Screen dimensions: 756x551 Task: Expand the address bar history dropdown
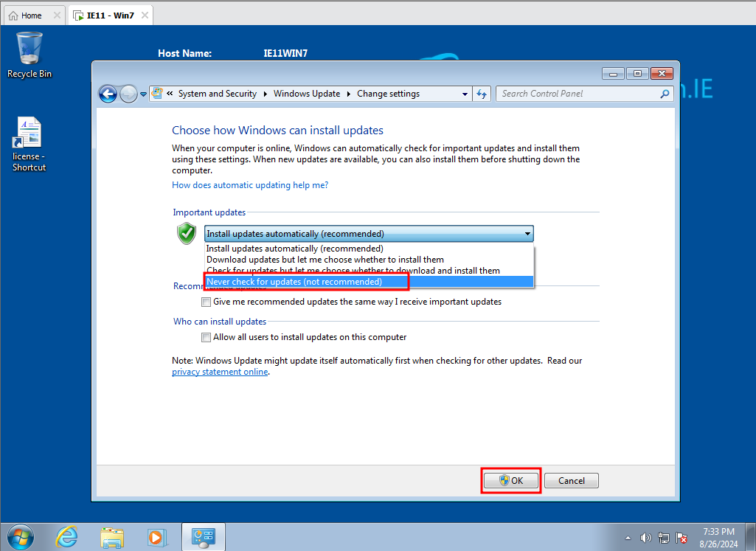(x=465, y=94)
